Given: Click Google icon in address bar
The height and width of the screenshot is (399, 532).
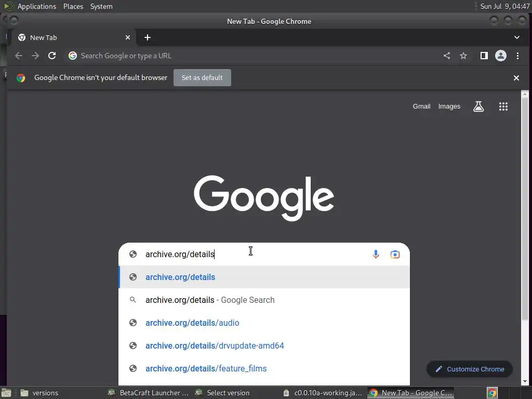Looking at the screenshot, I should (73, 56).
